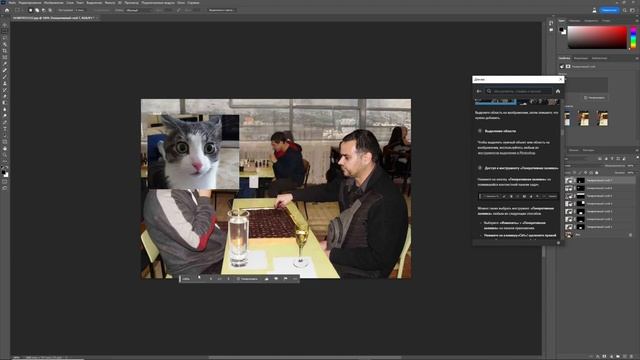
Task: Select the Rectangular Marquee tool
Action: pyautogui.click(x=5, y=31)
